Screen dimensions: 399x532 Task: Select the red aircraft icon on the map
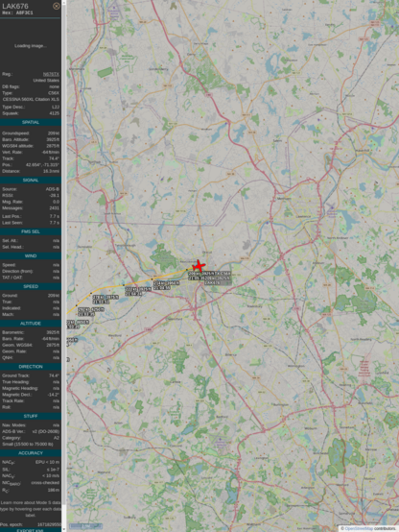(x=199, y=266)
